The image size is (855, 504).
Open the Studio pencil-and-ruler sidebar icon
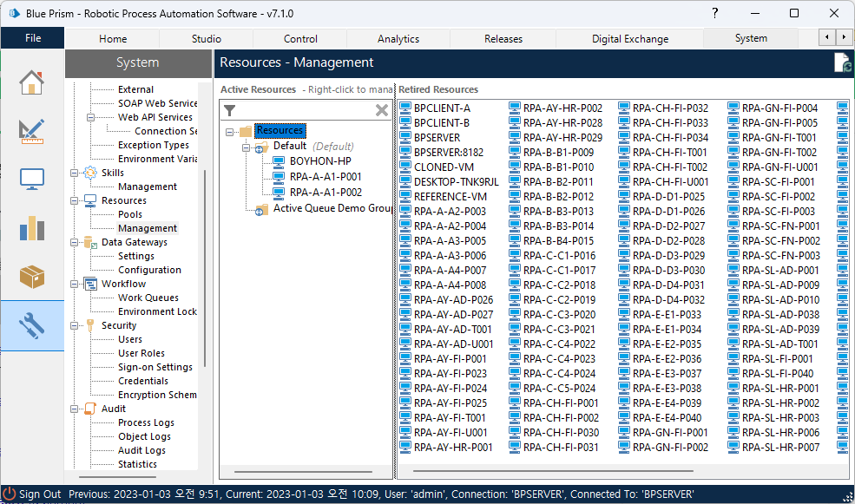31,131
